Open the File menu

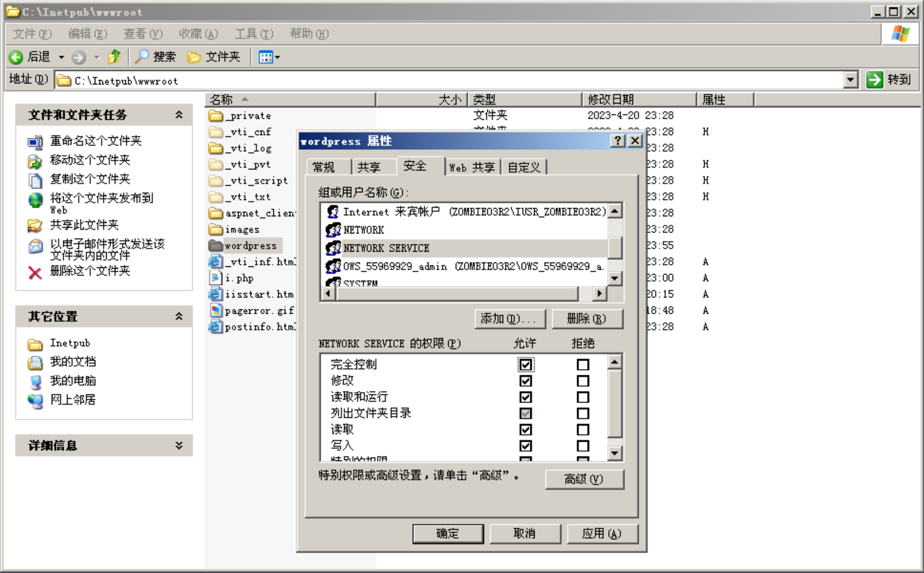pos(32,34)
